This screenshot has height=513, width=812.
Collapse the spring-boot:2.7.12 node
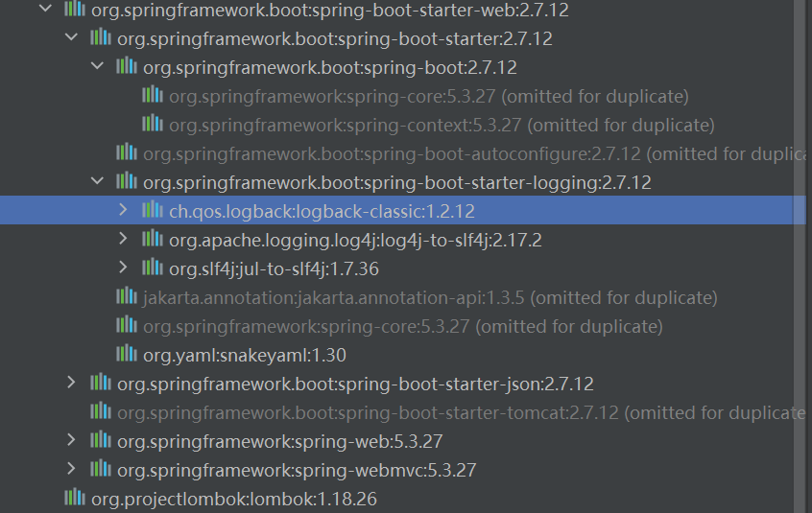click(97, 65)
